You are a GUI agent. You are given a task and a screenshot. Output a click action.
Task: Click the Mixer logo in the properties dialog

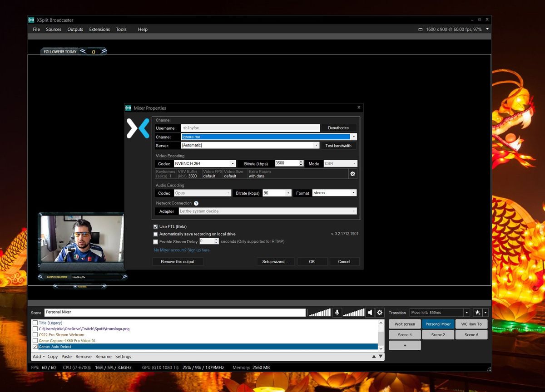pyautogui.click(x=137, y=128)
